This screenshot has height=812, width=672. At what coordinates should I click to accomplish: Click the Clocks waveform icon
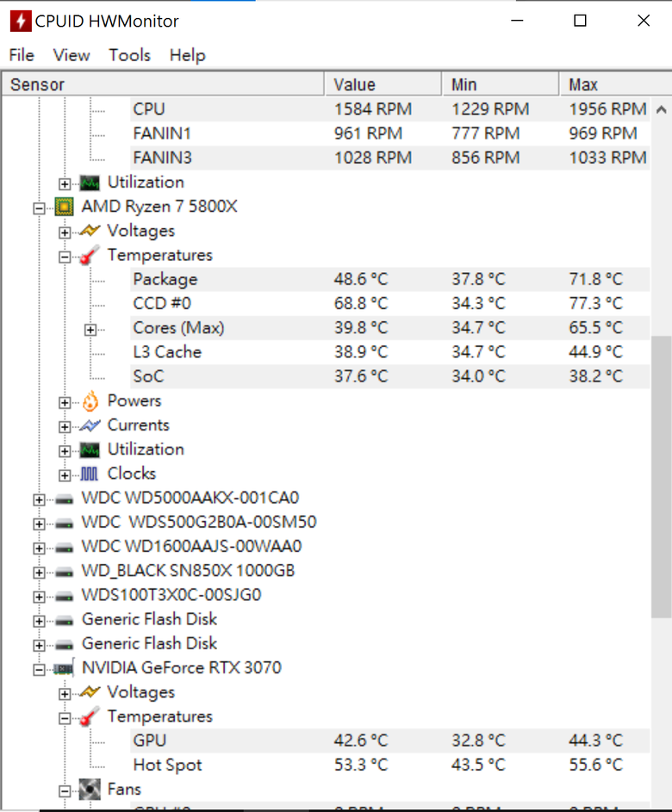click(x=89, y=474)
